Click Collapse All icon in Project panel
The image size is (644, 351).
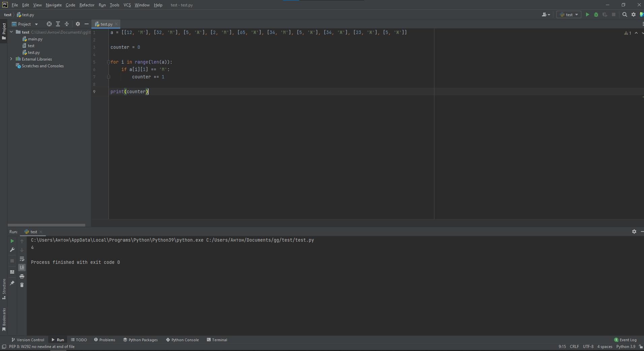click(x=67, y=24)
